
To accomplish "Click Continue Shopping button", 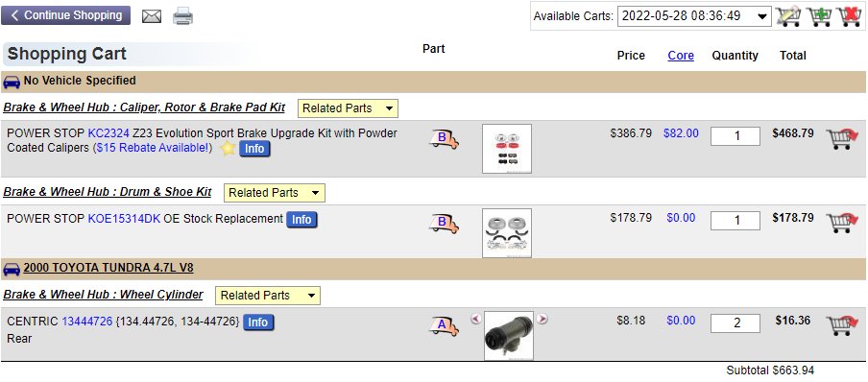I will tap(66, 15).
